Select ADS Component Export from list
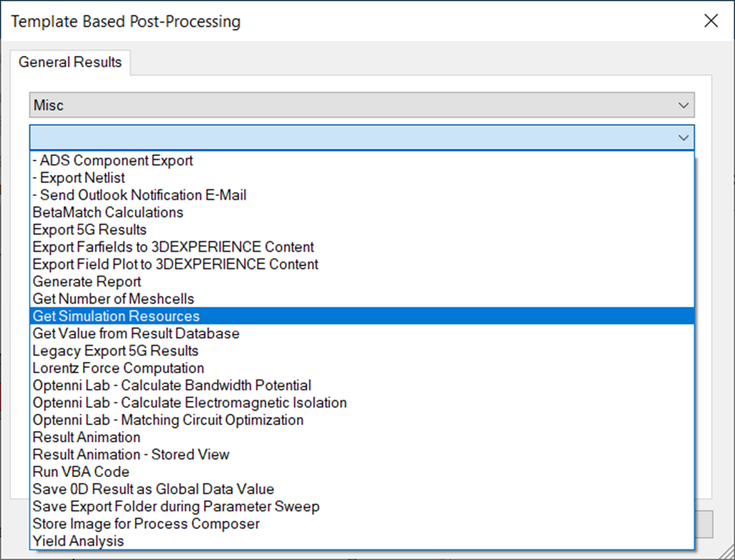735x560 pixels. 362,161
